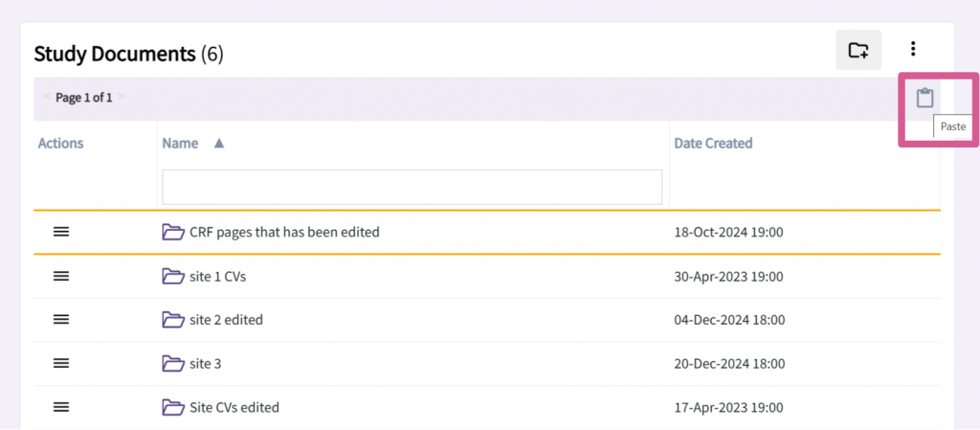
Task: Click the new folder icon button
Action: click(x=858, y=50)
